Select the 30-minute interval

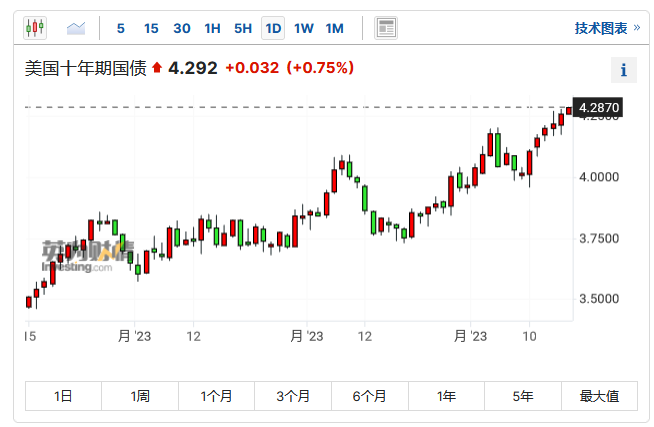[x=182, y=28]
